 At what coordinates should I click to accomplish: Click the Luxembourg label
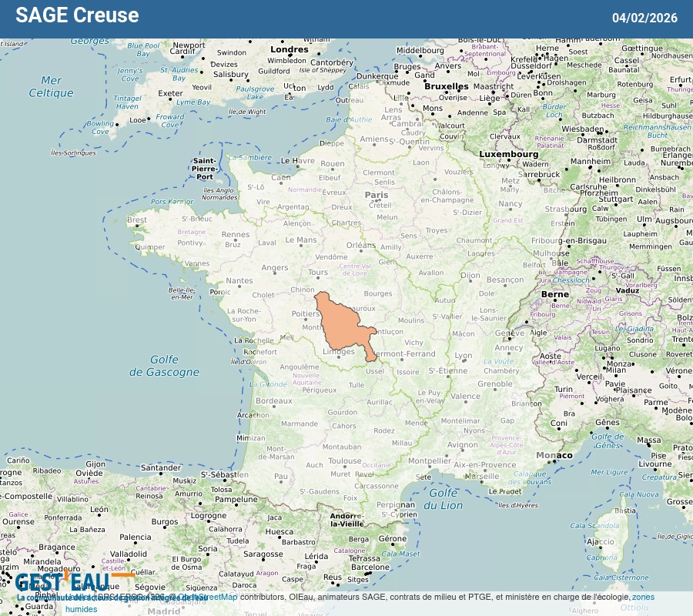(x=509, y=154)
